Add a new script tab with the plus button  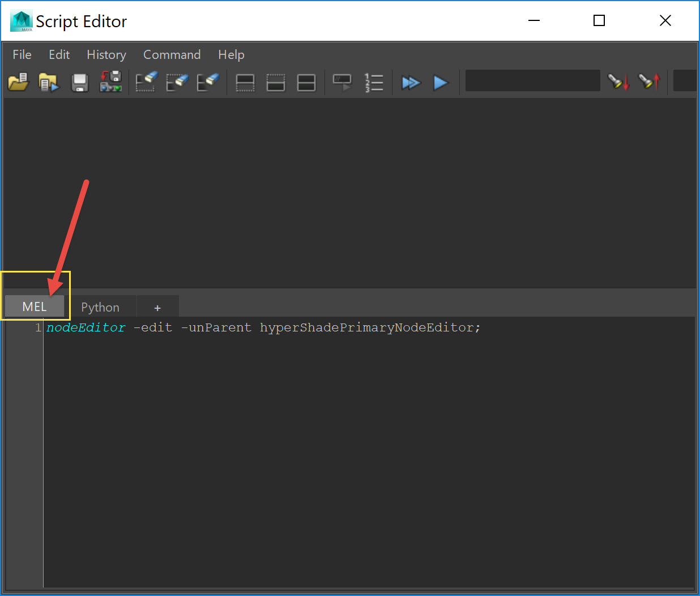[157, 308]
